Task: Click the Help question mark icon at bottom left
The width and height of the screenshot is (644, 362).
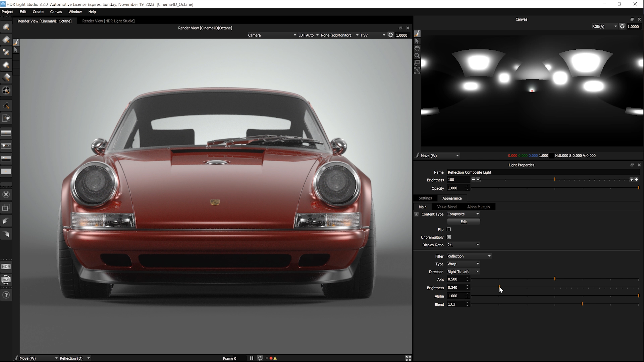Action: click(x=6, y=295)
